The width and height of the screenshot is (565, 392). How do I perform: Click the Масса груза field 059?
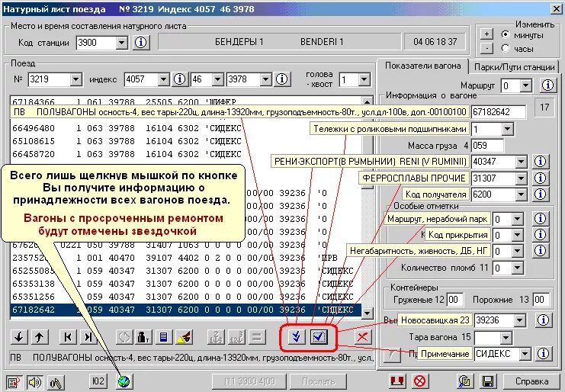click(x=487, y=146)
